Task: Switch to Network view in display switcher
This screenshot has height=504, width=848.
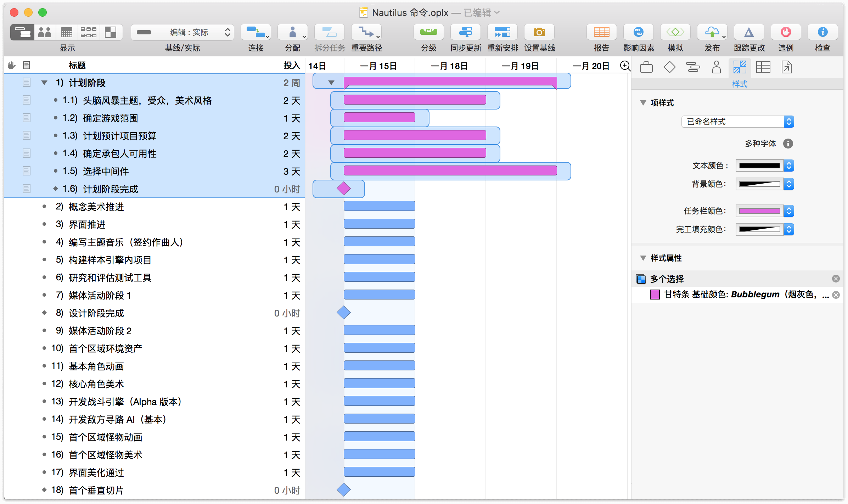Action: pyautogui.click(x=89, y=33)
